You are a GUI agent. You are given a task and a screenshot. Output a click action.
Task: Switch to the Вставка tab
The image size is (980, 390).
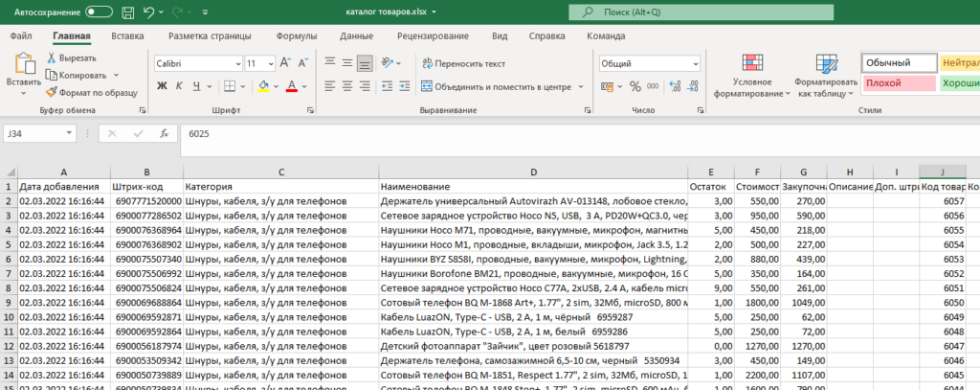[127, 36]
